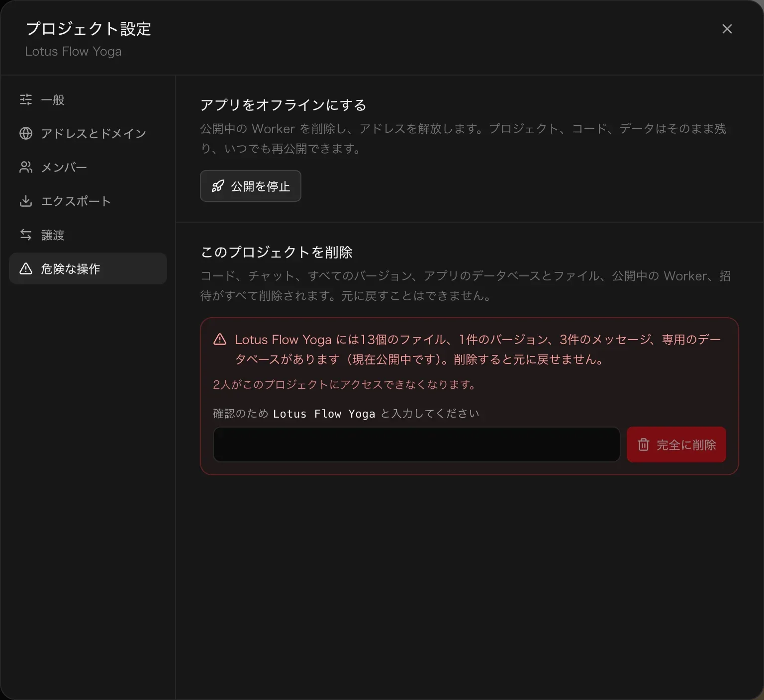Click the swap arrows icon beside 譲渡
The image size is (764, 700).
26,235
